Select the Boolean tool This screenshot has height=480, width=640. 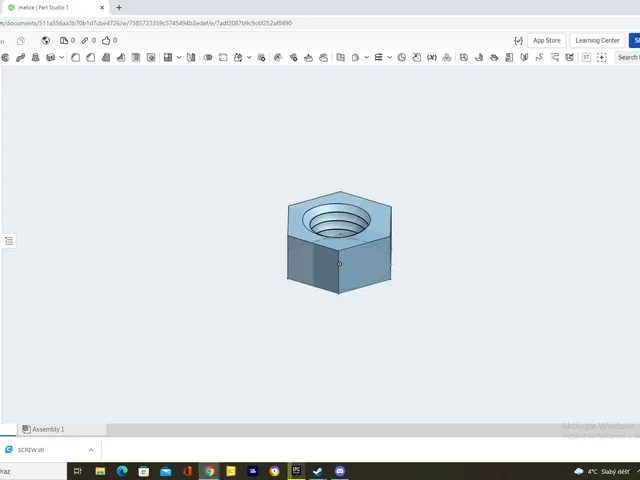pos(208,58)
